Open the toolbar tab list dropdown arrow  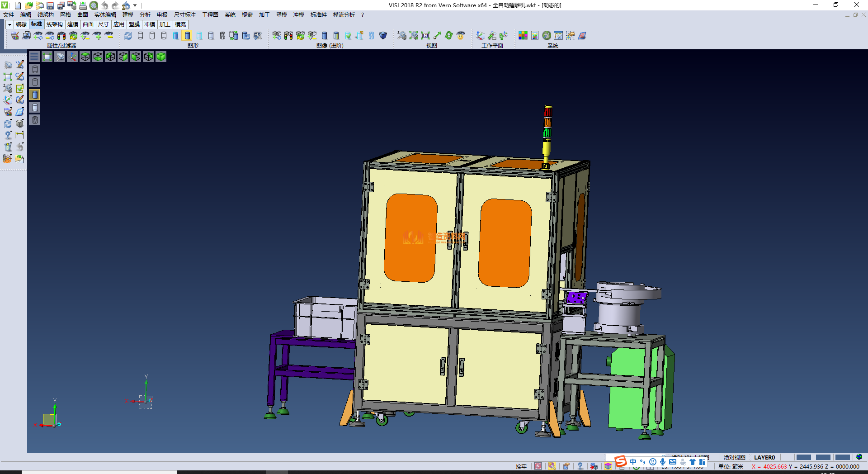(x=9, y=24)
